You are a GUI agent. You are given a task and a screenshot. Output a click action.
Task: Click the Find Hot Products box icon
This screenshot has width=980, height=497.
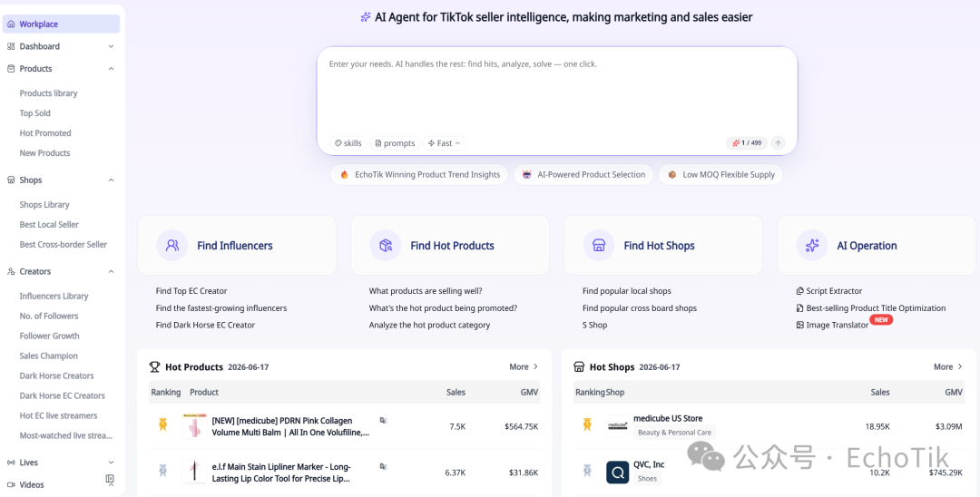(386, 246)
